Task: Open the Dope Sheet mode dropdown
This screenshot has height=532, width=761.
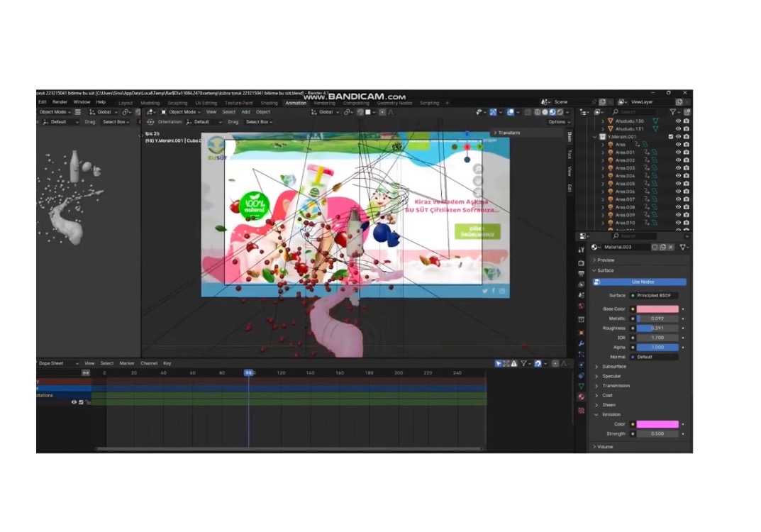Action: [x=57, y=363]
